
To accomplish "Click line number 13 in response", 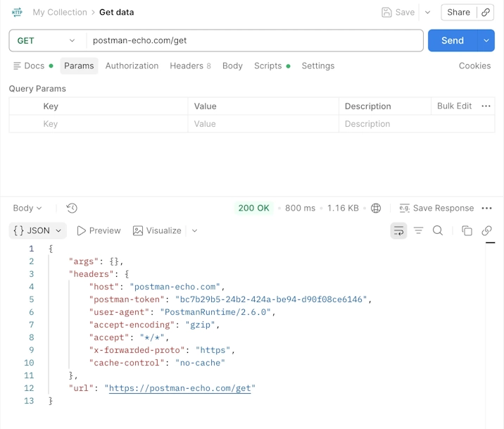I will coord(29,401).
